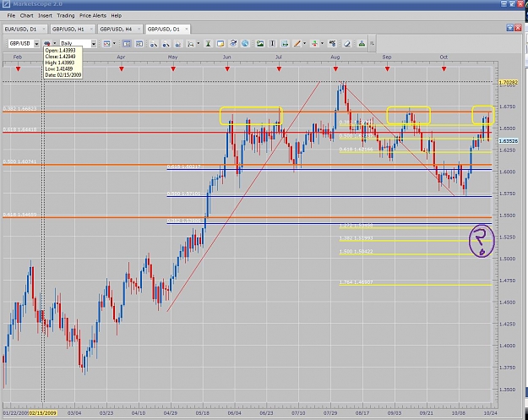Open the Insert menu
Viewport: 528px width, 420px height.
[x=45, y=15]
